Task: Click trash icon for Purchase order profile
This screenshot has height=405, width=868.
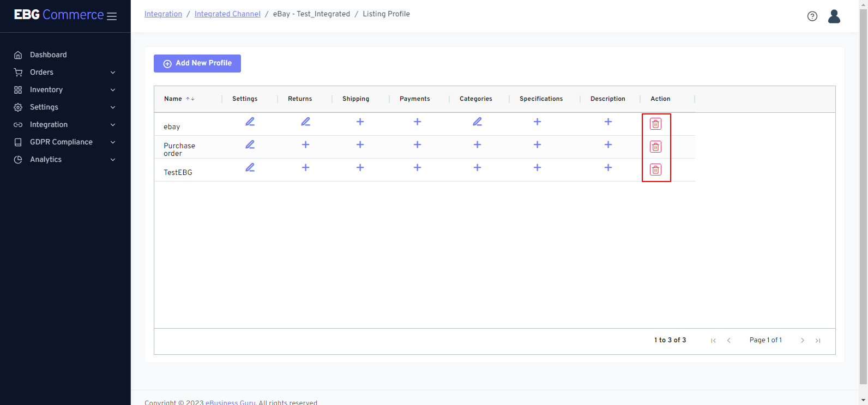Action: point(655,147)
